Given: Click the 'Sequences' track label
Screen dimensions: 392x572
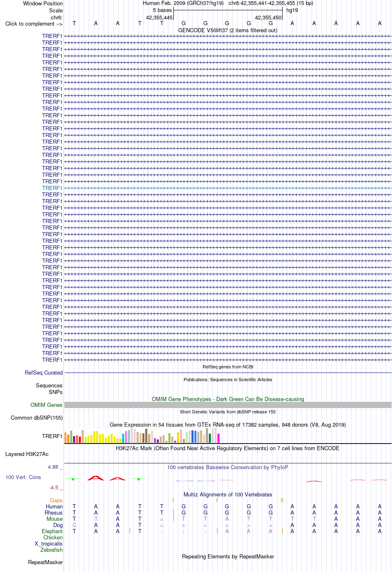Looking at the screenshot, I should point(49,385).
